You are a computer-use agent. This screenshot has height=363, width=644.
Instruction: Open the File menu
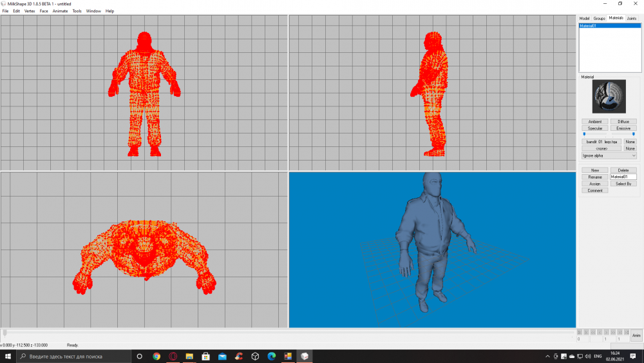pyautogui.click(x=5, y=11)
